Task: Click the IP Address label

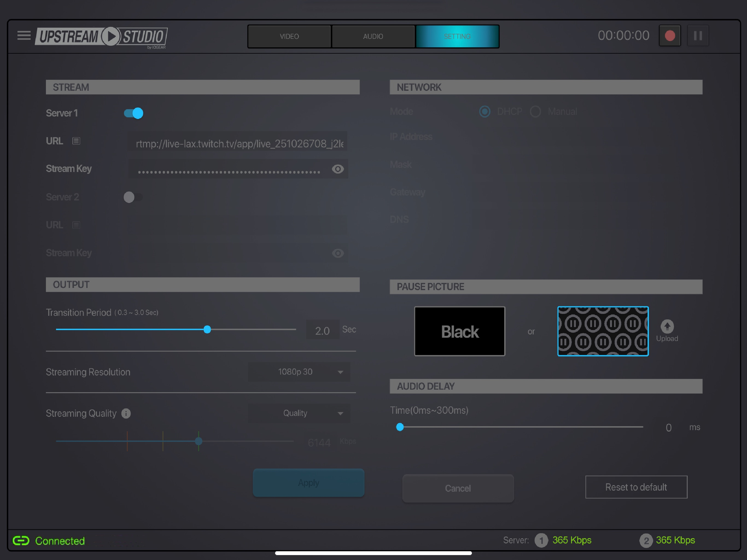Action: point(411,136)
